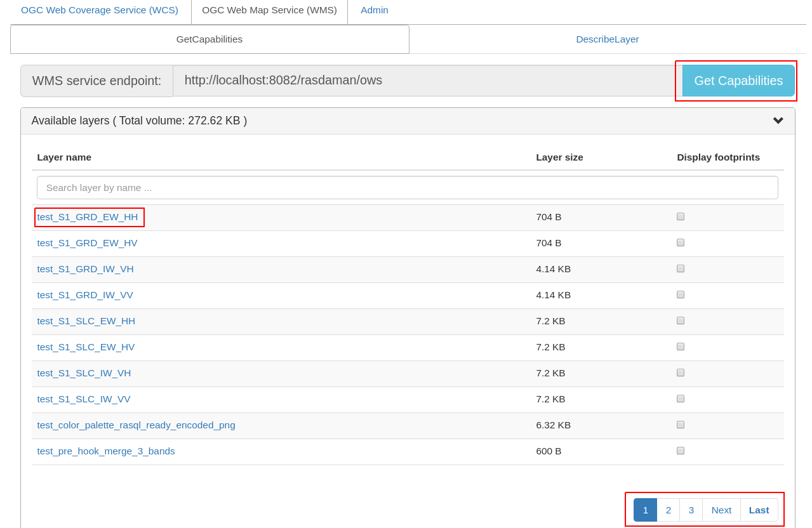Check footprints for test_S1_GRD_IW_VH layer

[x=680, y=268]
